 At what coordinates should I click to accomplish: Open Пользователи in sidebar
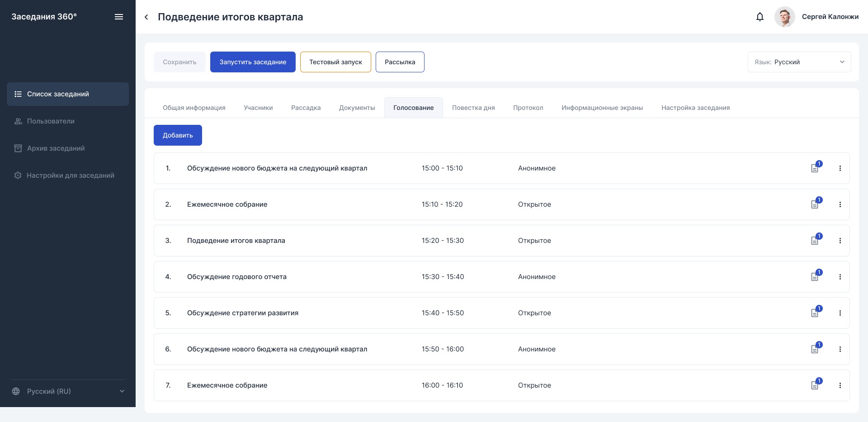68,121
